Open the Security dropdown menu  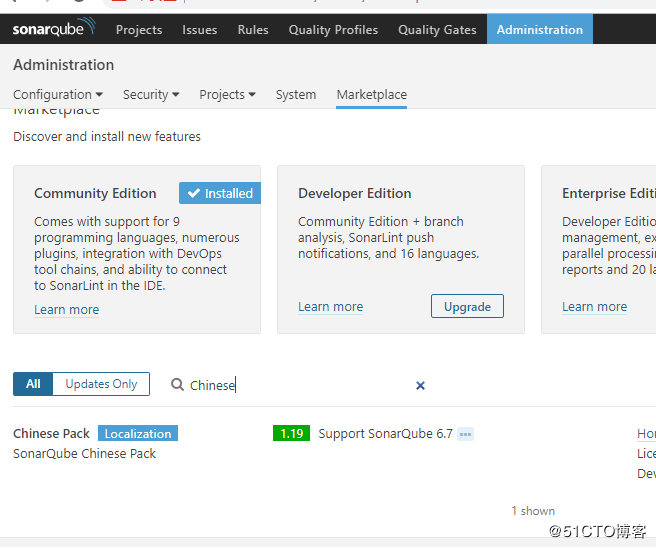[151, 94]
